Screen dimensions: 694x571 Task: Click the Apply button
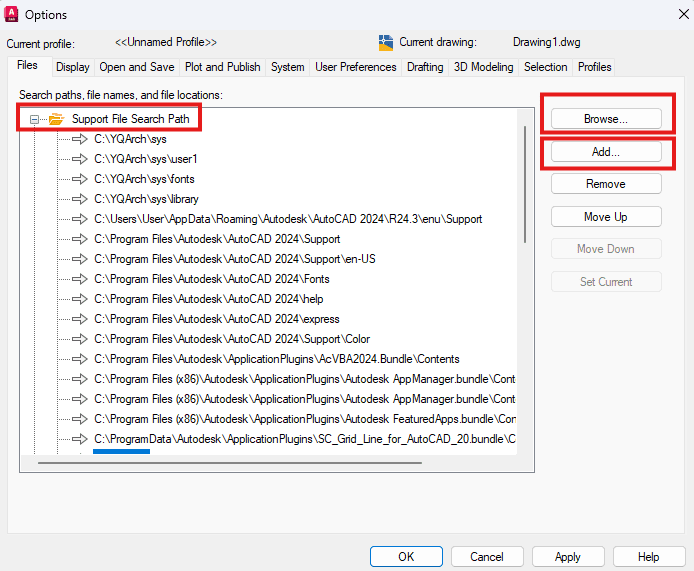pos(568,556)
